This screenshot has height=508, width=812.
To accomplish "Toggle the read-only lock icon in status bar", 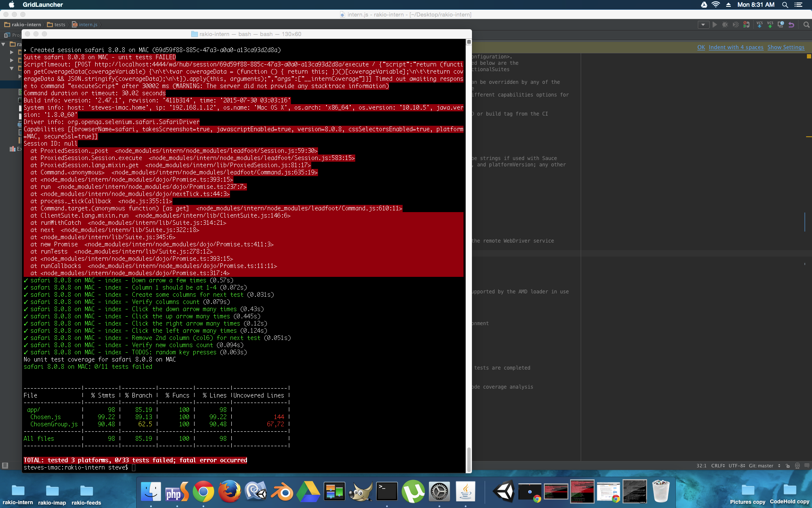I will [x=788, y=466].
